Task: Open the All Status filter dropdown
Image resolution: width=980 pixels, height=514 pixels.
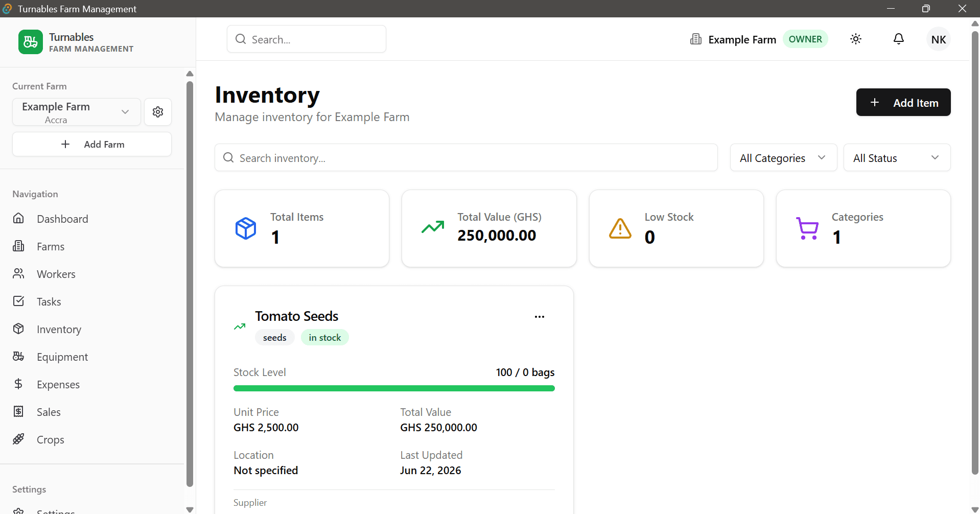Action: coord(897,158)
